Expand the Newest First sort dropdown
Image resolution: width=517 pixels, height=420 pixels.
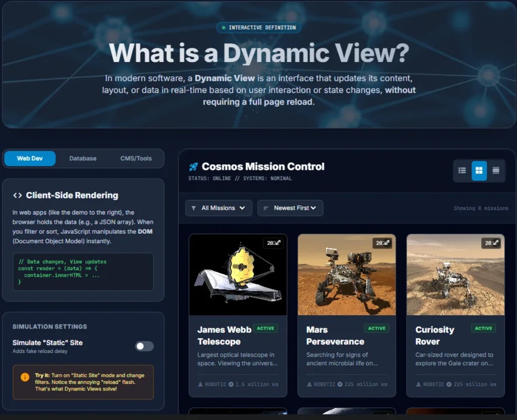click(290, 208)
